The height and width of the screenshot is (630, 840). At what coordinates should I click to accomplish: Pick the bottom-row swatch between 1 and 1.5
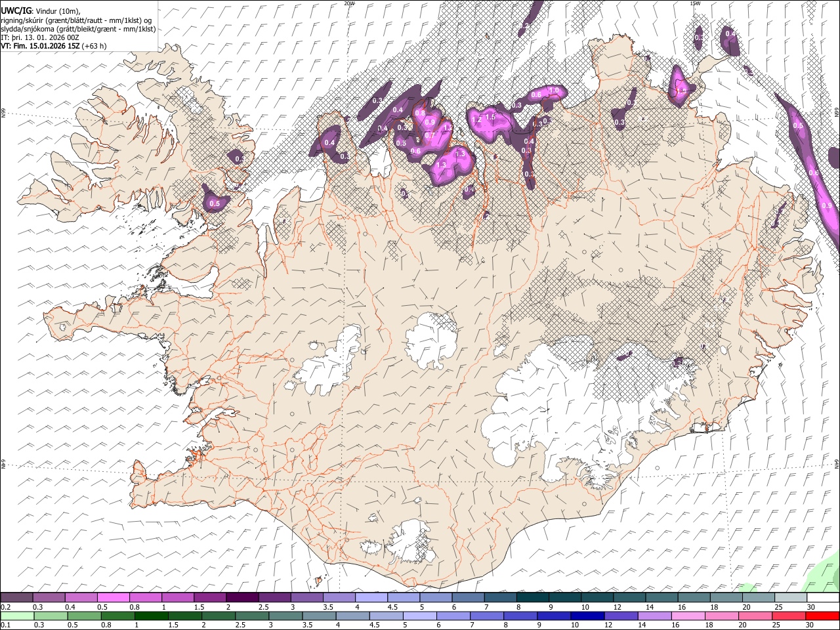pyautogui.click(x=151, y=616)
